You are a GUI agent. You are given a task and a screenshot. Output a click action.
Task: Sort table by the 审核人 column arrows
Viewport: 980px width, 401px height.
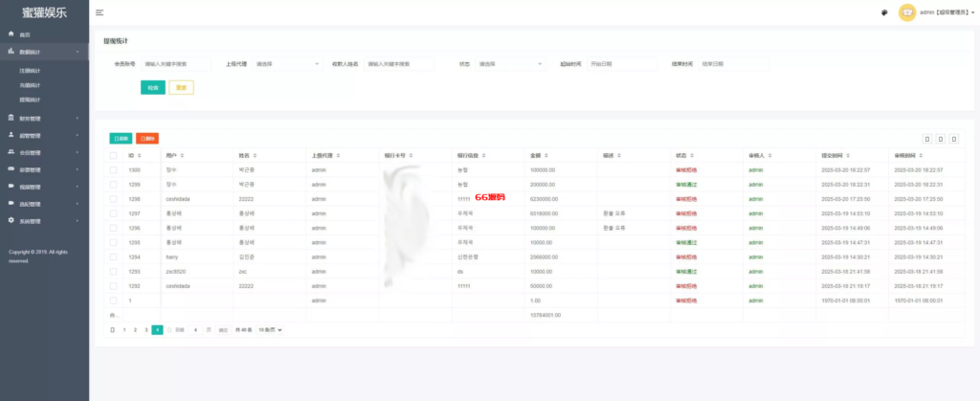pos(769,156)
